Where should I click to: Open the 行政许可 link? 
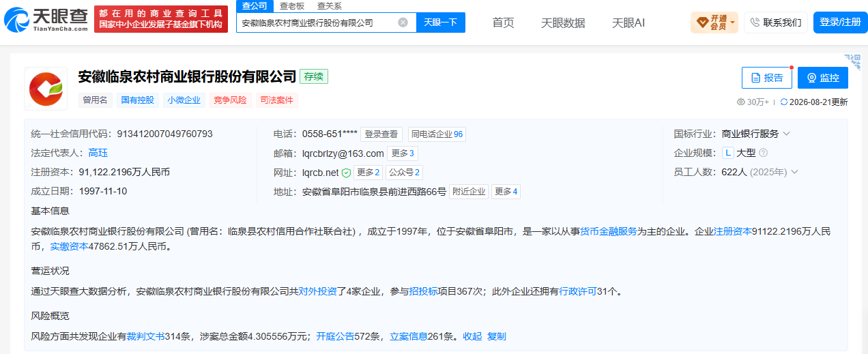point(578,291)
